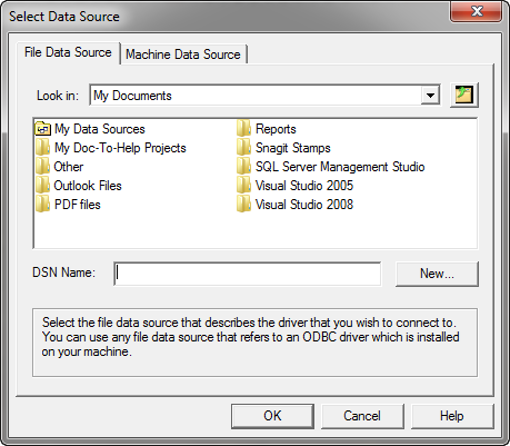This screenshot has height=446, width=510.
Task: Select the Other folder icon
Action: 43,166
